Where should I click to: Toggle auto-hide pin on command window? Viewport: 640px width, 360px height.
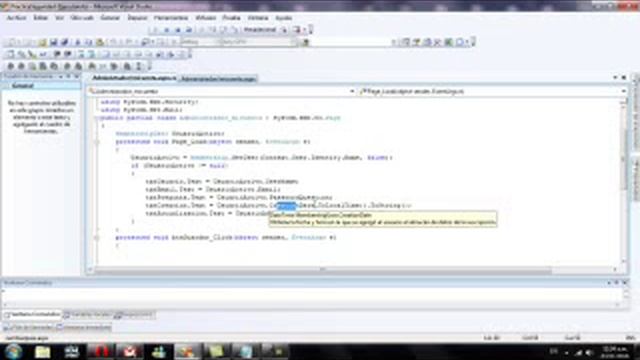[x=617, y=282]
